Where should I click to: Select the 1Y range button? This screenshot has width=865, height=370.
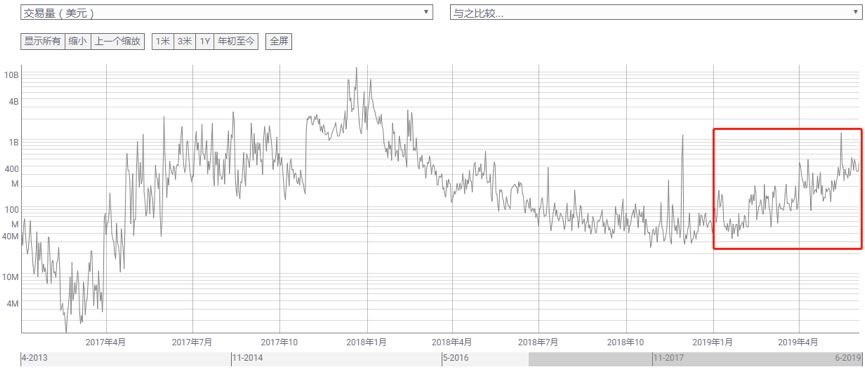[205, 41]
